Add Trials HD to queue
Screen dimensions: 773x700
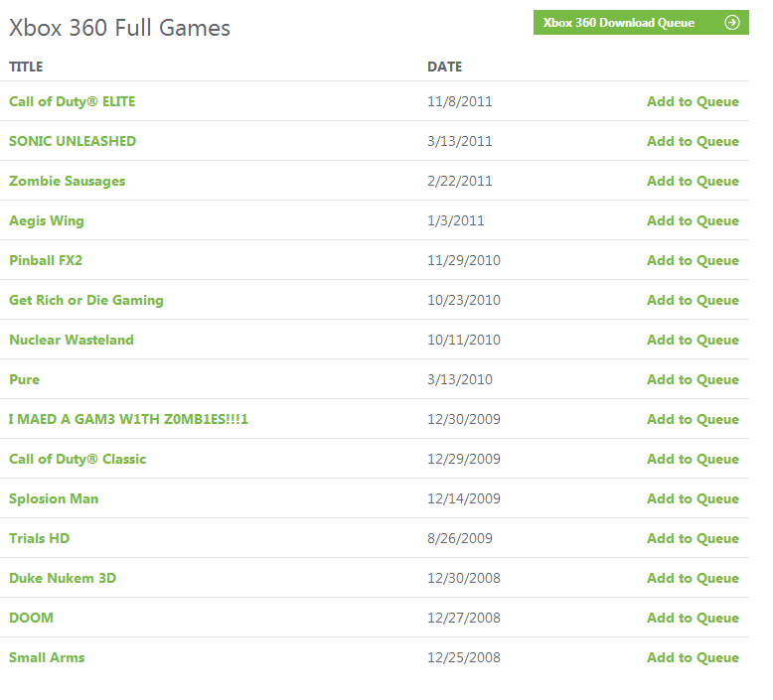point(693,538)
